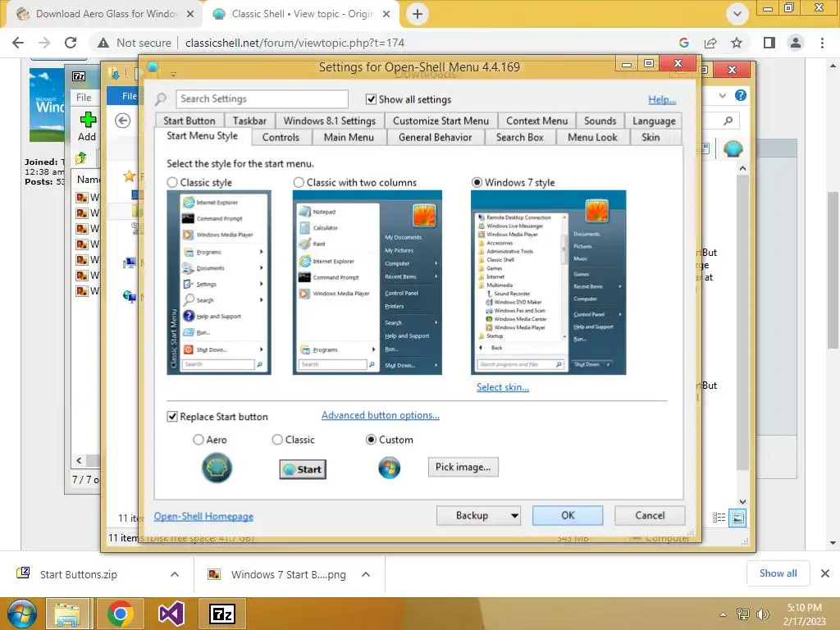Click the green Add plus icon in 7-Zip

click(x=88, y=120)
